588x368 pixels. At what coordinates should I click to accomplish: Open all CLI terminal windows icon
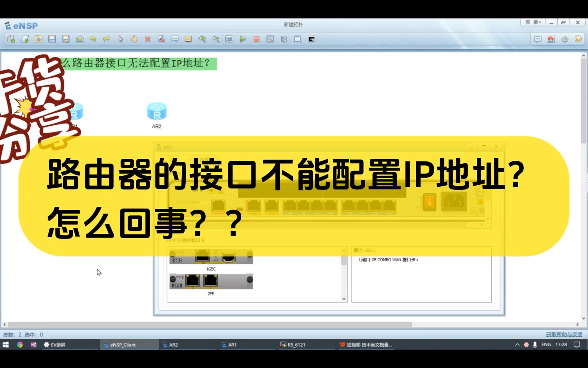pos(311,39)
